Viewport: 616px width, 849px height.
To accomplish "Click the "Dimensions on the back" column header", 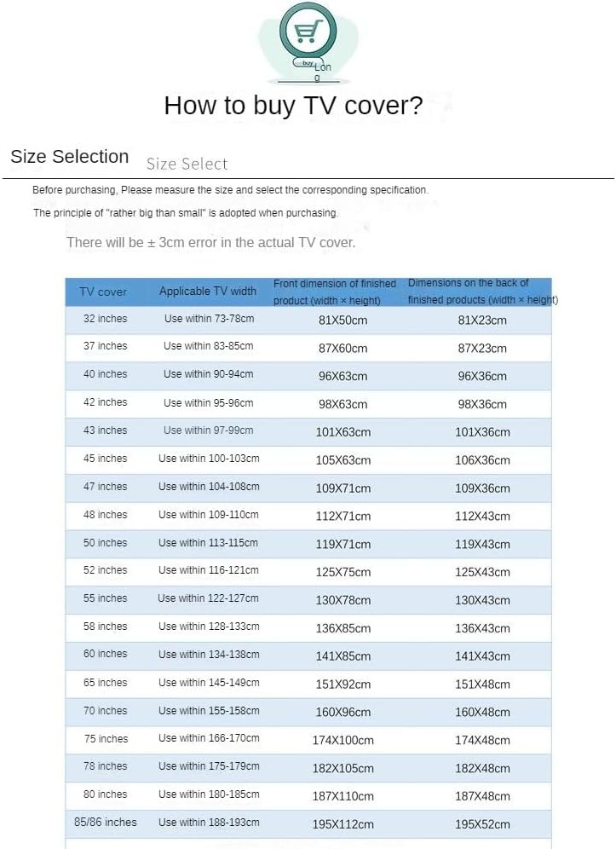I will (x=482, y=292).
